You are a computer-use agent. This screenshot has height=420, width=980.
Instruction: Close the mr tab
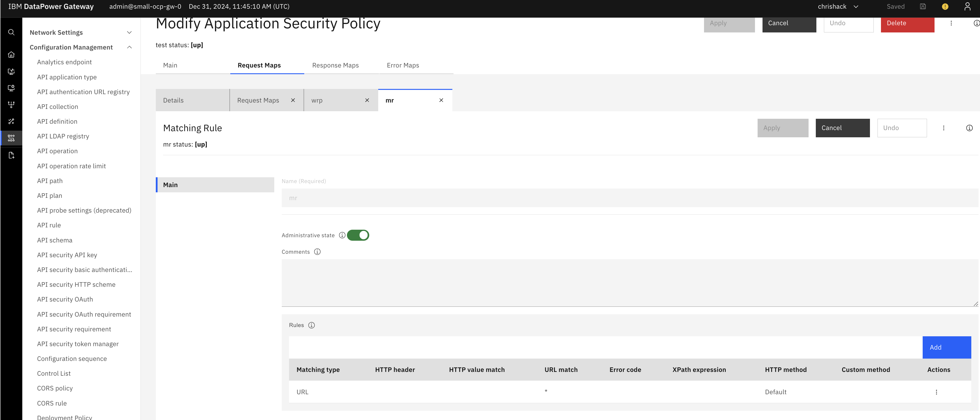coord(441,100)
